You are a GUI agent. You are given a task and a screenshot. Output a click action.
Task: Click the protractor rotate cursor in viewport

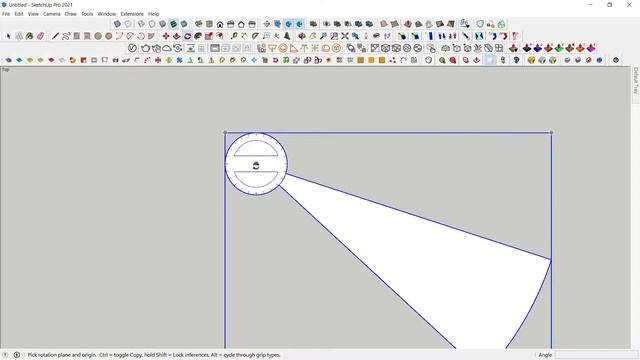256,165
